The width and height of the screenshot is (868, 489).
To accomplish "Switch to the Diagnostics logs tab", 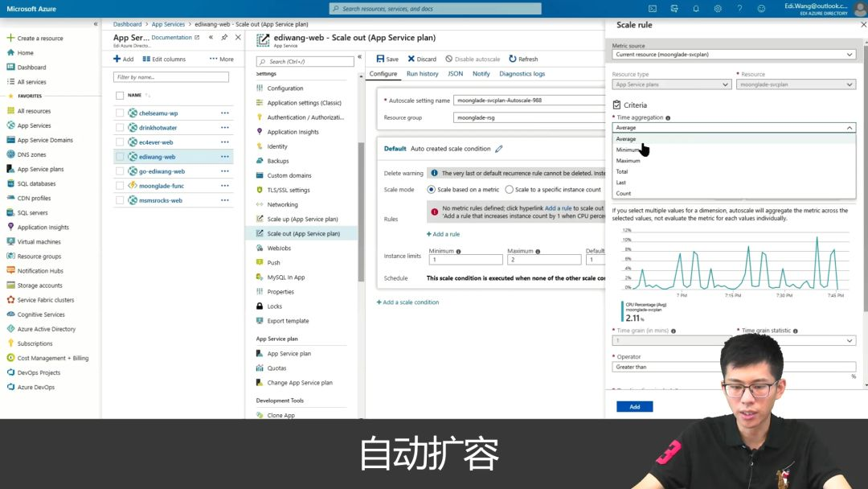I will click(x=522, y=74).
